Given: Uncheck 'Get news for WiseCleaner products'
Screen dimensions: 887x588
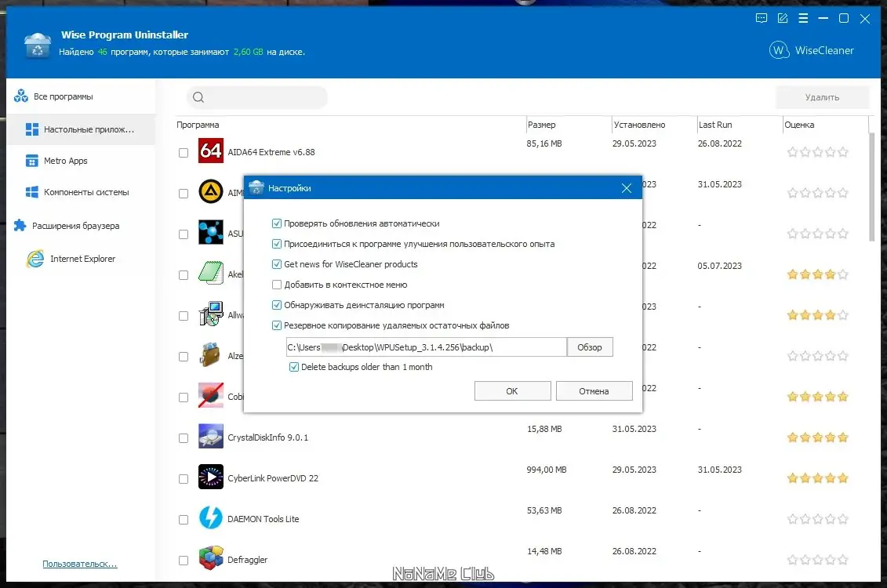Looking at the screenshot, I should coord(278,263).
